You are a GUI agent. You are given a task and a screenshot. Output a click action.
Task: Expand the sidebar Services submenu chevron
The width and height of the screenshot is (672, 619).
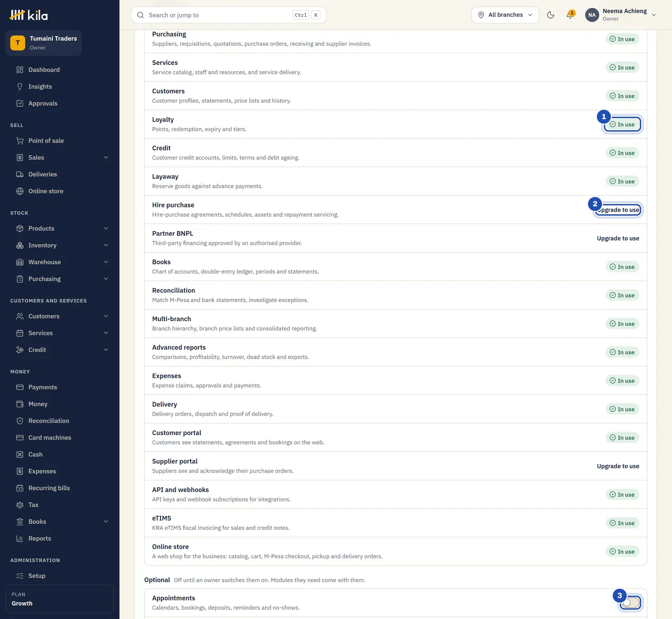click(x=106, y=333)
